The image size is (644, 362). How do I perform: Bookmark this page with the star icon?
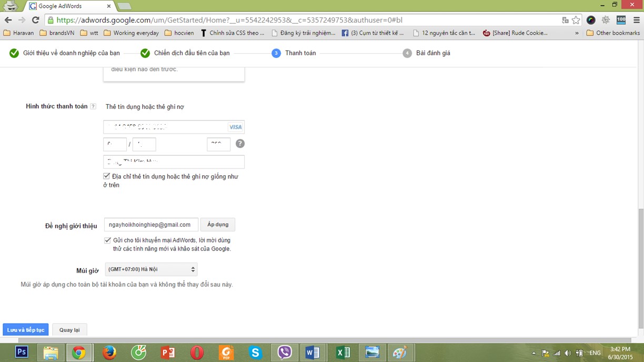[576, 20]
